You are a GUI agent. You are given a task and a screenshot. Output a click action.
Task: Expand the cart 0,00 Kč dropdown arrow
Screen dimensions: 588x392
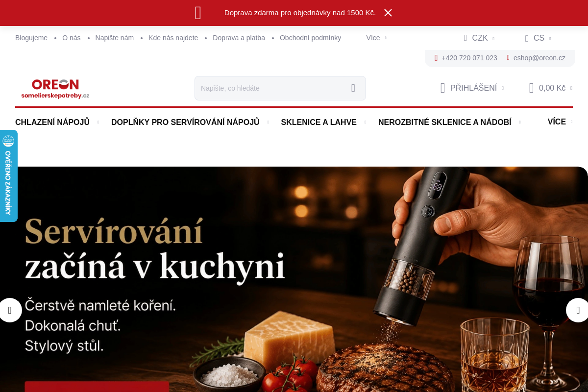pos(571,88)
